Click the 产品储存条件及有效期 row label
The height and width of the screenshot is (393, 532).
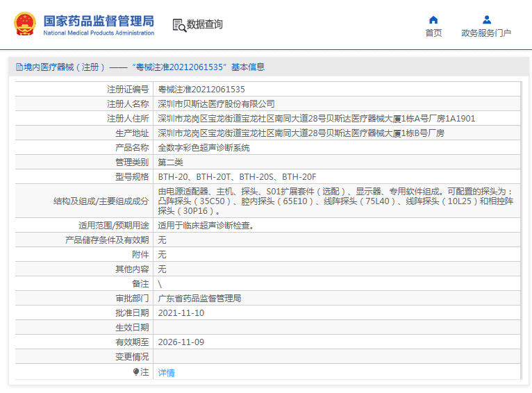107,240
